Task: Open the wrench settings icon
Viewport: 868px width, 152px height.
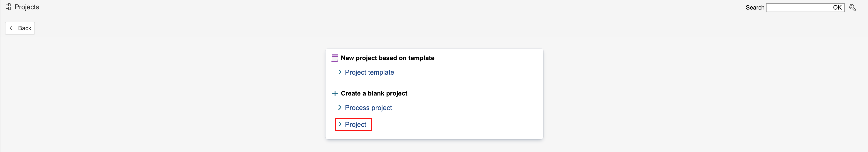Action: click(852, 8)
